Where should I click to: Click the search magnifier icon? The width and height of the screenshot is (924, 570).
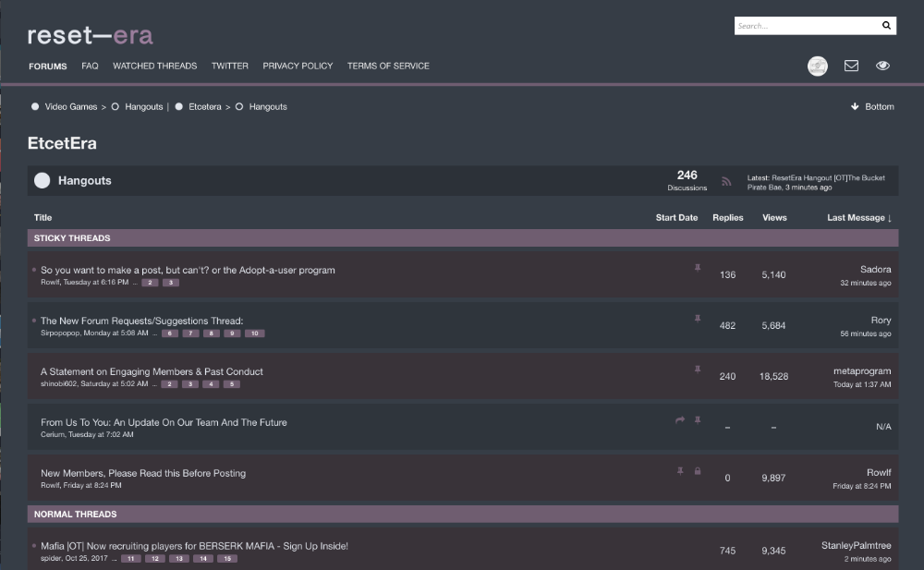click(886, 25)
